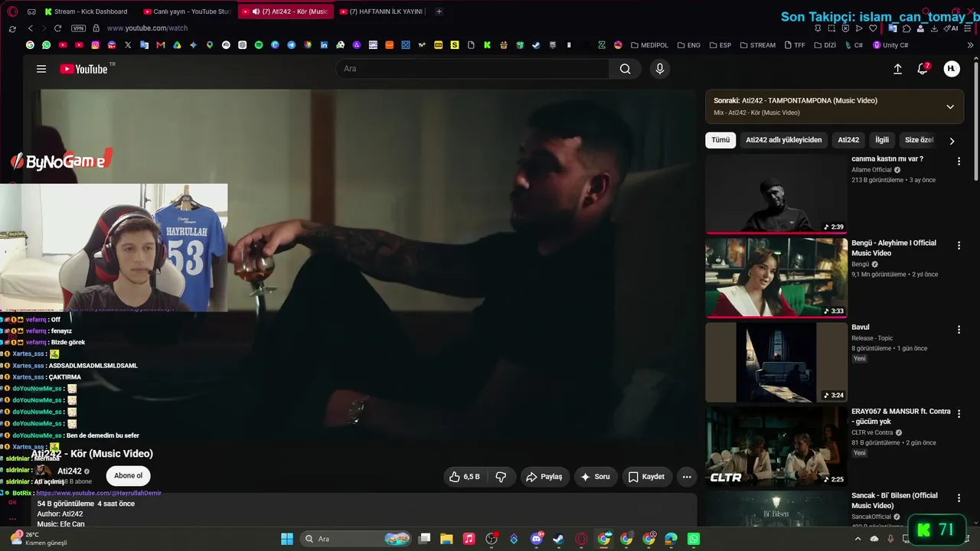Open the Gmail bookmark icon
Viewport: 980px width, 551px height.
pyautogui.click(x=161, y=45)
